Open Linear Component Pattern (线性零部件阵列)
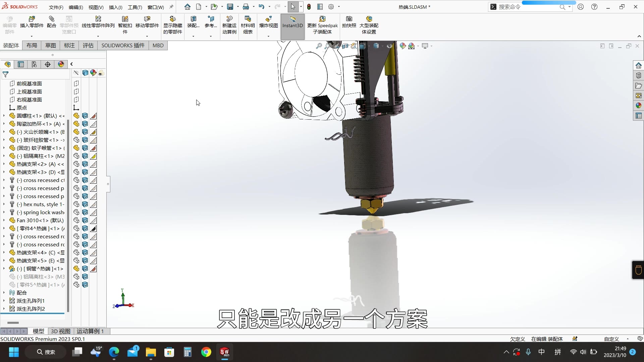Screen dimensions: 644x362 [x=98, y=22]
